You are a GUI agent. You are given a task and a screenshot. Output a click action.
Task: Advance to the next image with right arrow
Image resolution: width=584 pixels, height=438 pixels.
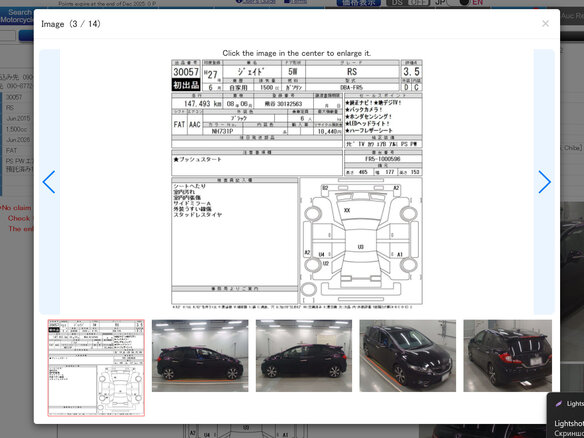(544, 182)
